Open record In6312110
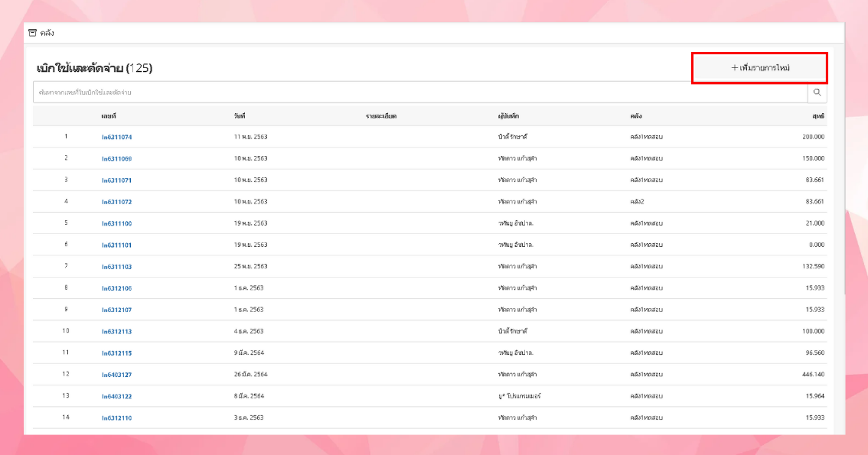Screen dimensions: 868x455 (x=116, y=418)
